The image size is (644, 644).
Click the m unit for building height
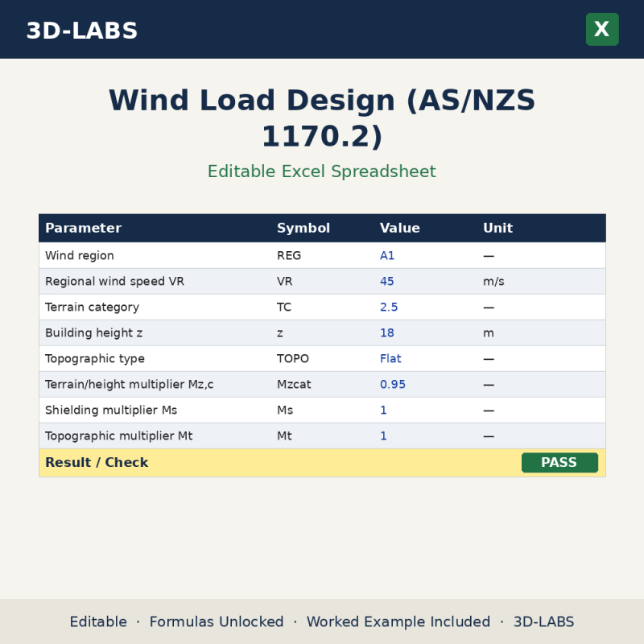tap(489, 333)
